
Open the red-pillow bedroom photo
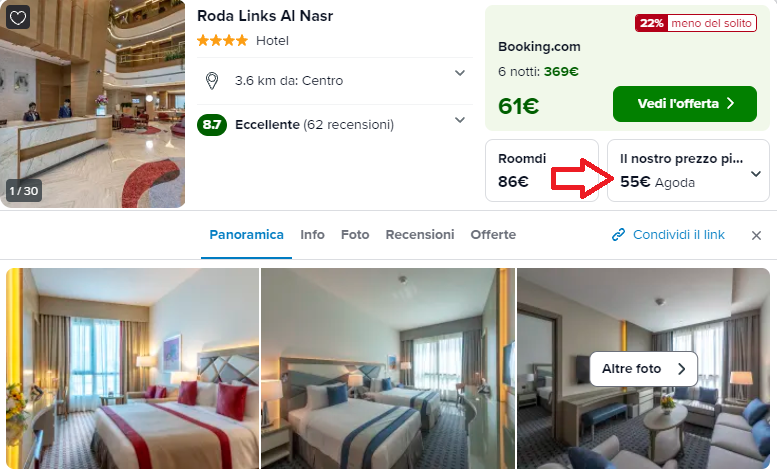pyautogui.click(x=132, y=368)
